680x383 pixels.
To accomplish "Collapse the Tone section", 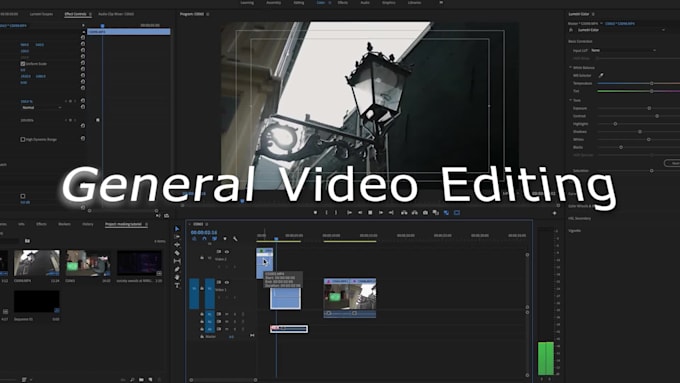I will click(x=571, y=100).
